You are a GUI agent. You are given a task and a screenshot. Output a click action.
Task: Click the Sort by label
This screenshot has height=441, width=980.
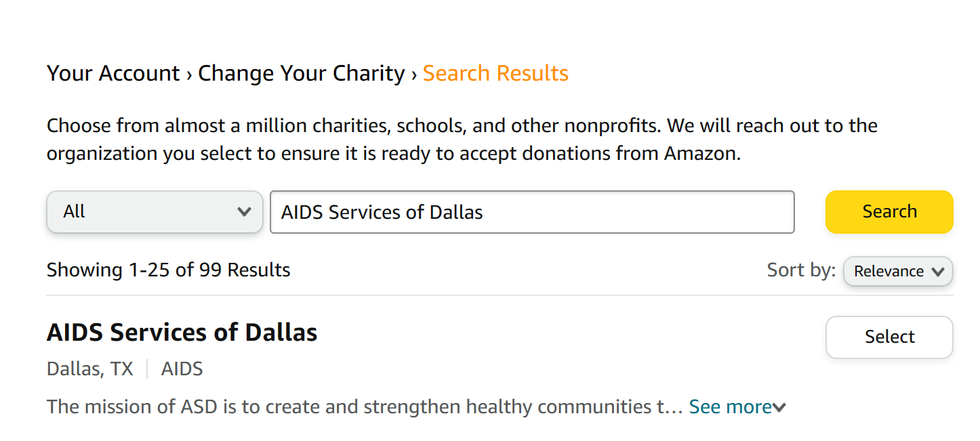tap(801, 270)
